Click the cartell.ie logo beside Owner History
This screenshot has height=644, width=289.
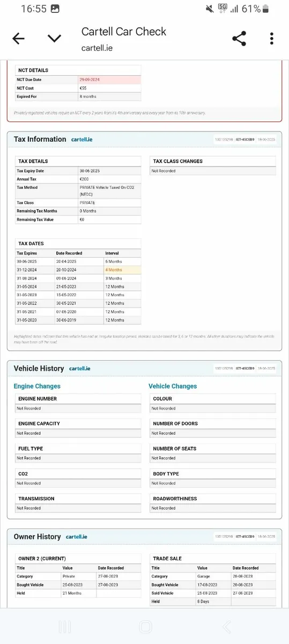77,537
